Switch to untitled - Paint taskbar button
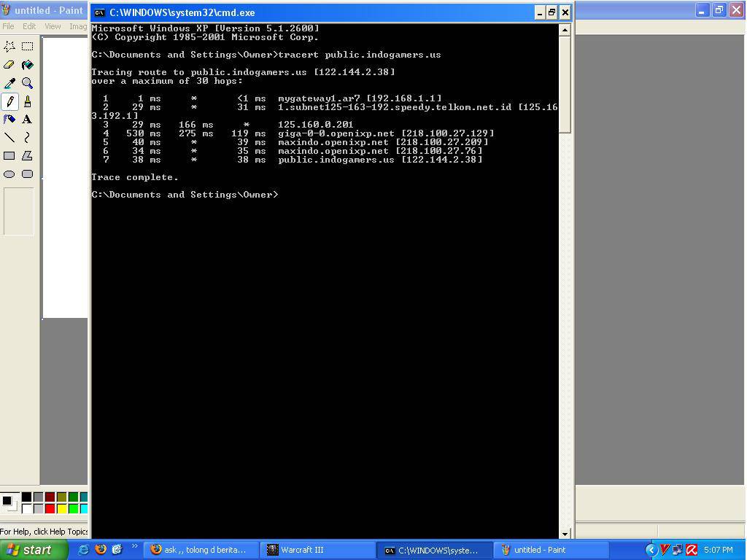The width and height of the screenshot is (747, 560). point(551,550)
